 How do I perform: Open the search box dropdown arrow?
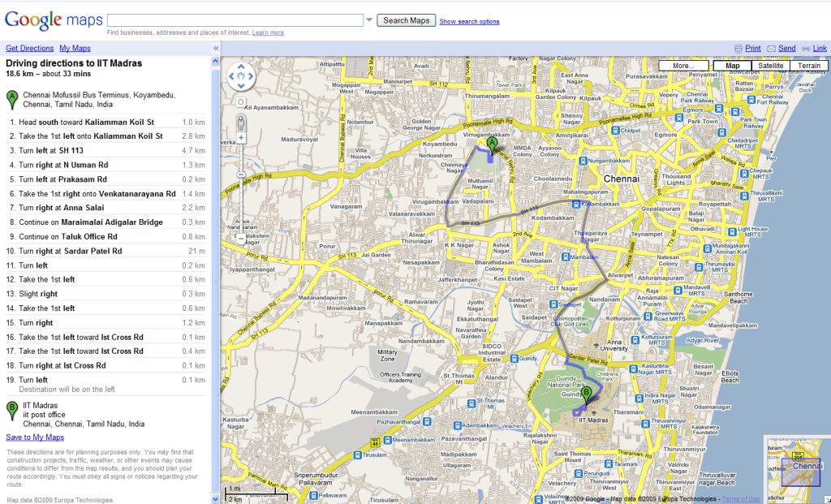369,20
